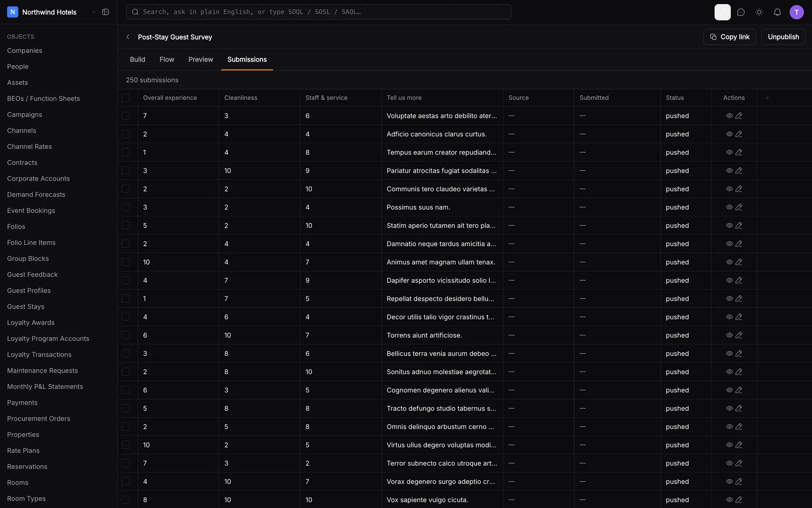Image resolution: width=812 pixels, height=508 pixels.
Task: Edit the Possimus suus nam submission
Action: (739, 207)
